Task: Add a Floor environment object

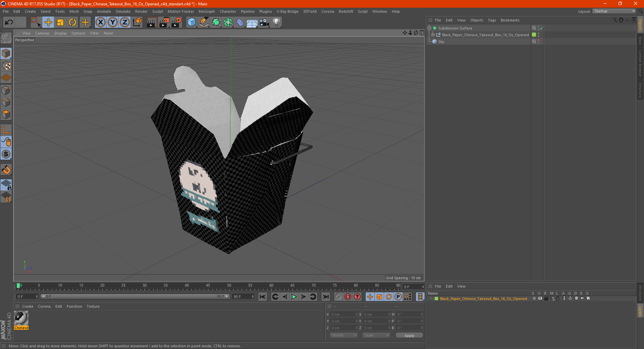Action: 252,22
